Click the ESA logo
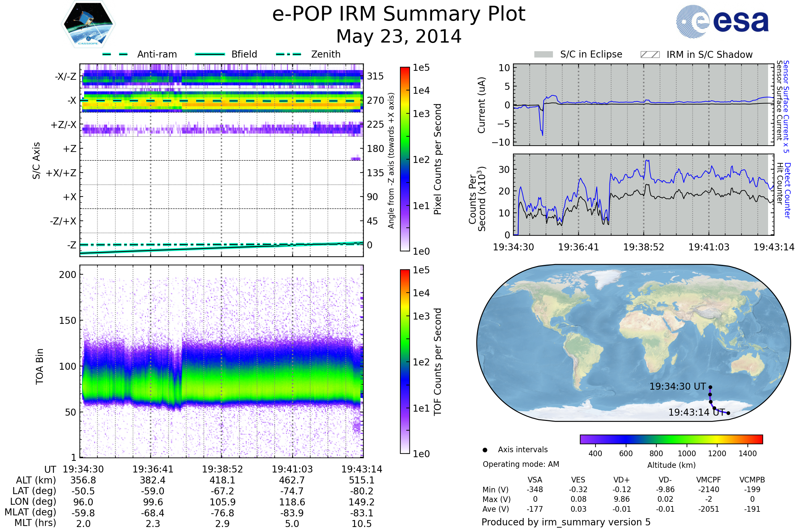This screenshot has width=798, height=532. pos(722,22)
